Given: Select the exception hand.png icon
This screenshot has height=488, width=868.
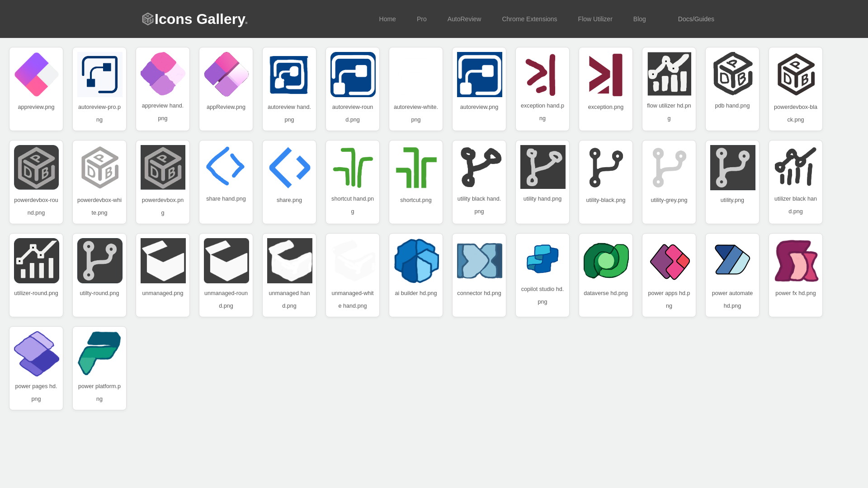Looking at the screenshot, I should click(x=542, y=74).
